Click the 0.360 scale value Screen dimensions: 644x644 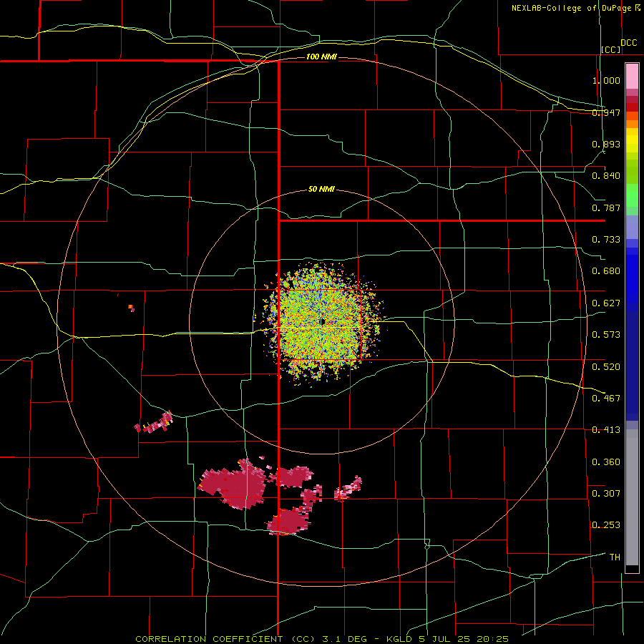(x=606, y=462)
